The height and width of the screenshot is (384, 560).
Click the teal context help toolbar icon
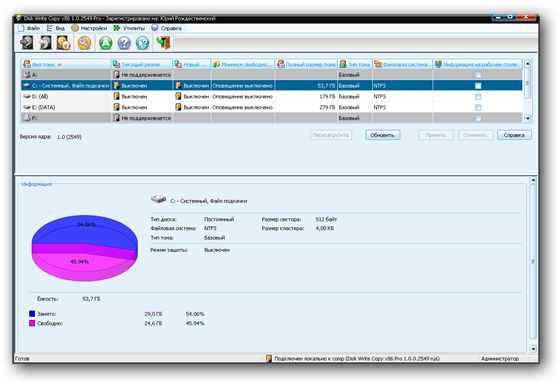point(142,43)
